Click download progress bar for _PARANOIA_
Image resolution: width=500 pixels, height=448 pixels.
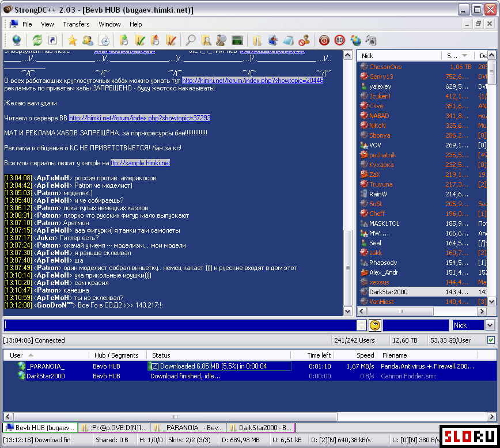219,366
